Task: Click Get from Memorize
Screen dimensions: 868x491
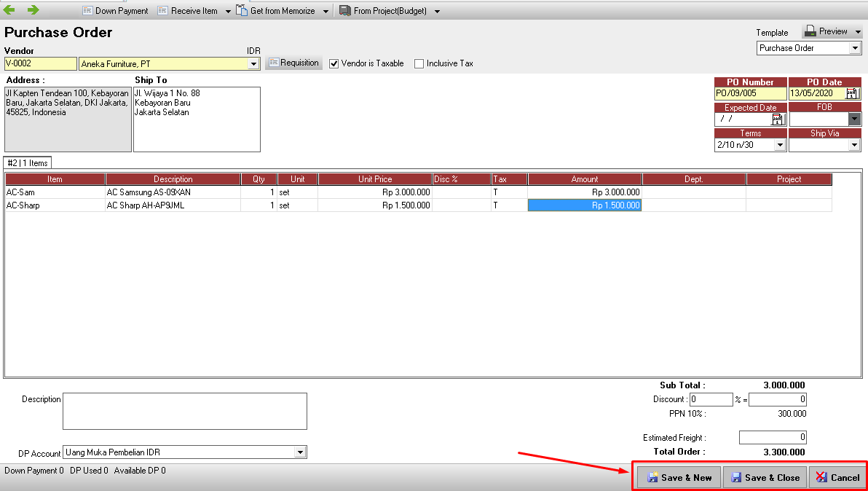Action: coord(276,10)
